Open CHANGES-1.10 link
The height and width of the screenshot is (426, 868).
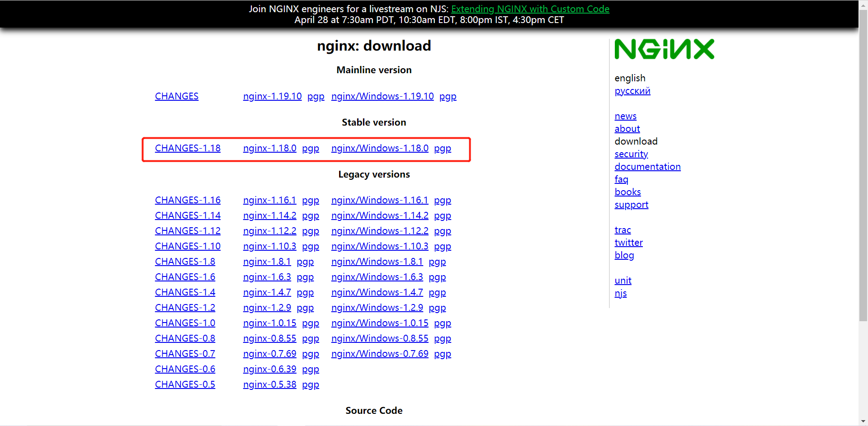(188, 246)
